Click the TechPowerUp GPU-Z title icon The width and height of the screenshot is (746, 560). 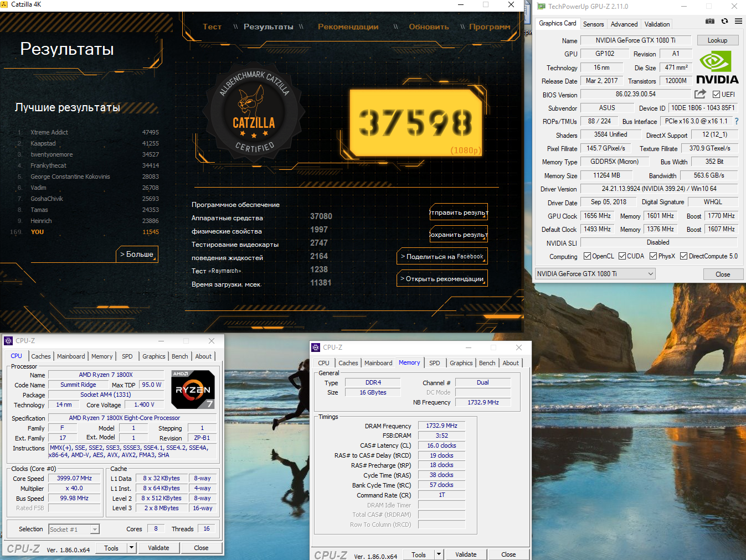541,7
